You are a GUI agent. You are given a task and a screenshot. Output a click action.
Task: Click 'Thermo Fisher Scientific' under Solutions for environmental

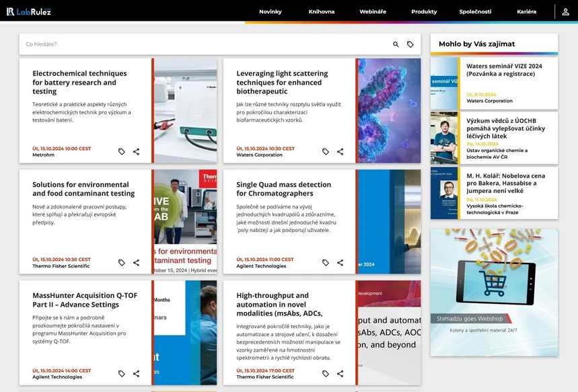point(61,266)
